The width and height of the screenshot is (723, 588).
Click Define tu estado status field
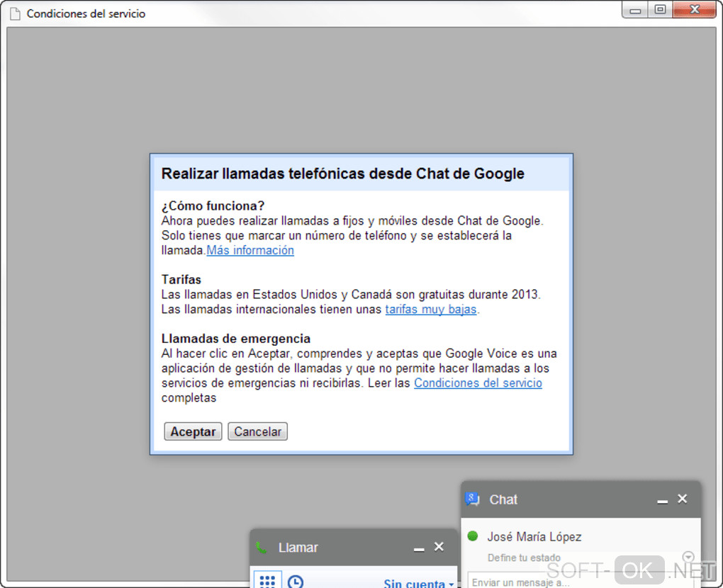point(524,558)
